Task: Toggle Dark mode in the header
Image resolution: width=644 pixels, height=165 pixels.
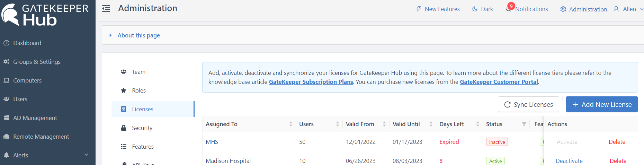Action: click(x=482, y=9)
